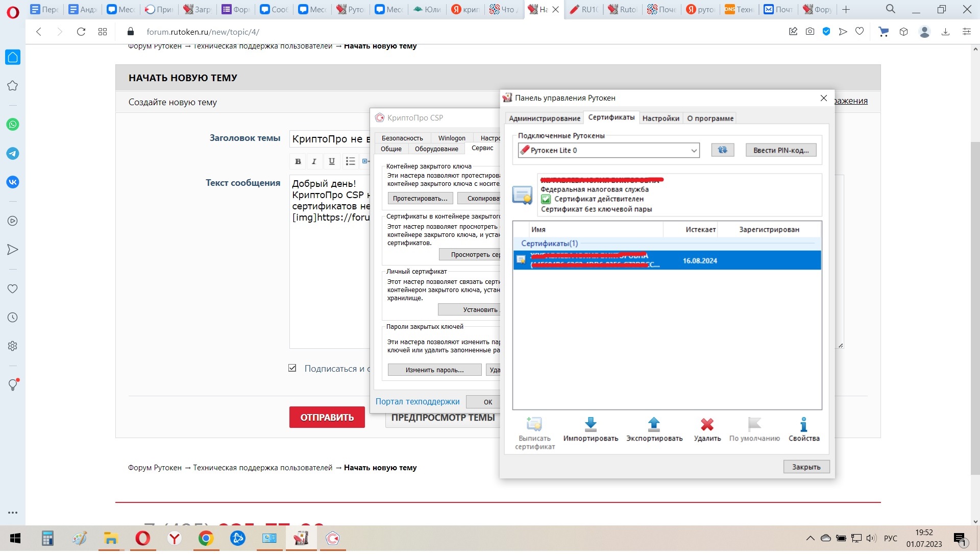Open the Windows notification center
The height and width of the screenshot is (554, 980).
tap(960, 539)
